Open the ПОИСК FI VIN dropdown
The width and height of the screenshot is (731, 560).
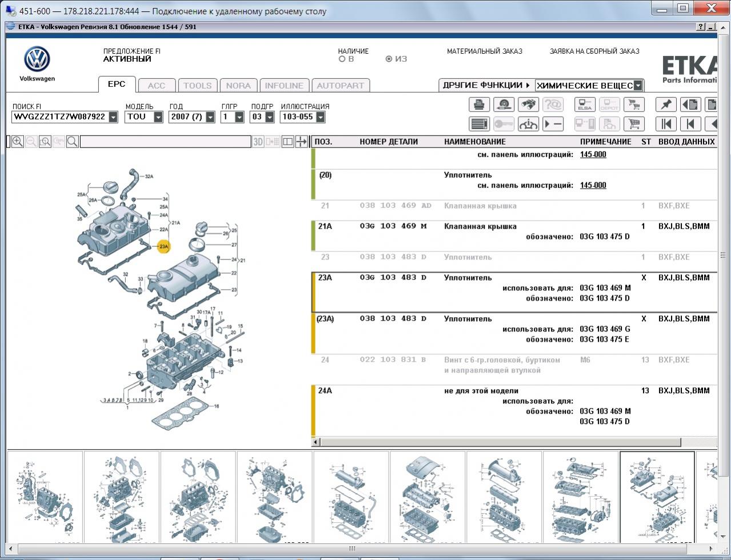tap(113, 117)
